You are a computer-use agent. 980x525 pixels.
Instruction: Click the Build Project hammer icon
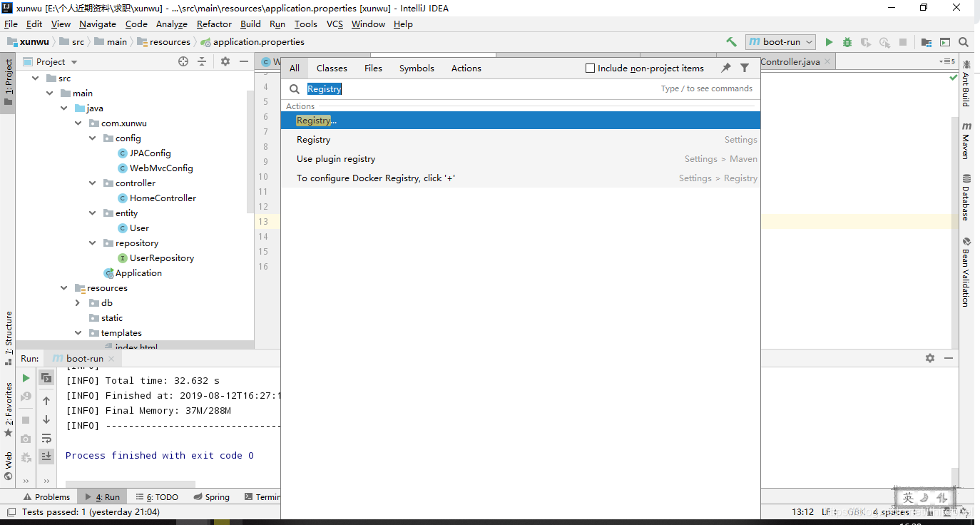[x=731, y=42]
